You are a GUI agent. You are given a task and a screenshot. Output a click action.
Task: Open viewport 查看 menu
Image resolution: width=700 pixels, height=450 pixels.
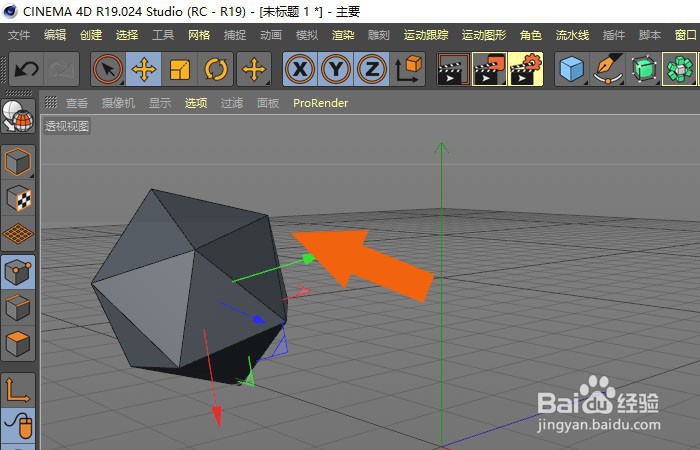(77, 103)
